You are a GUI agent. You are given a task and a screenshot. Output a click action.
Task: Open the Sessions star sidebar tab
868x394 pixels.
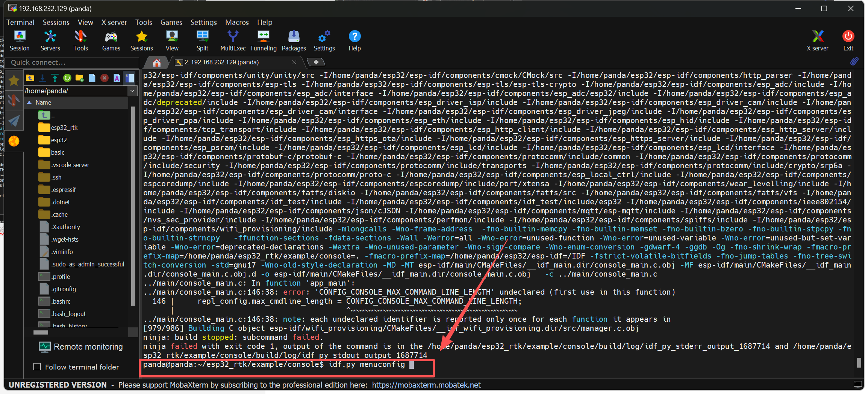14,80
